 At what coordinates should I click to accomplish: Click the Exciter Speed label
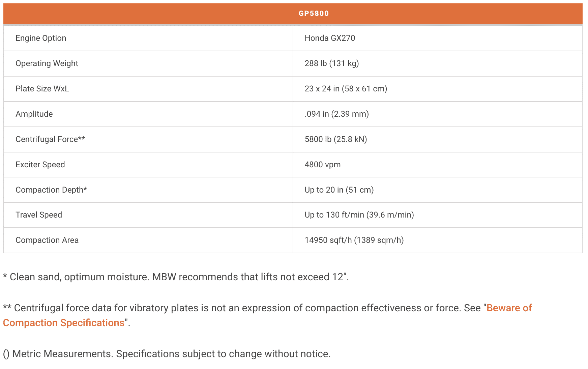(x=40, y=165)
